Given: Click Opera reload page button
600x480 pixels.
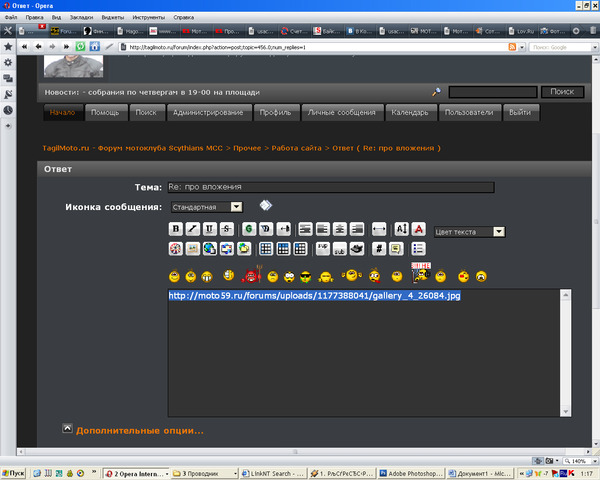Looking at the screenshot, I should click(x=80, y=47).
